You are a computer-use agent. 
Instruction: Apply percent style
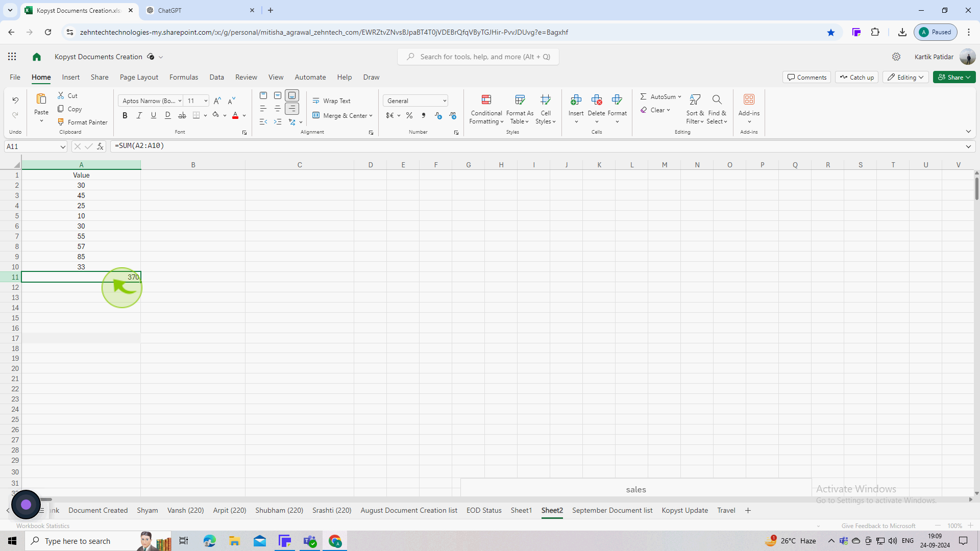point(409,116)
